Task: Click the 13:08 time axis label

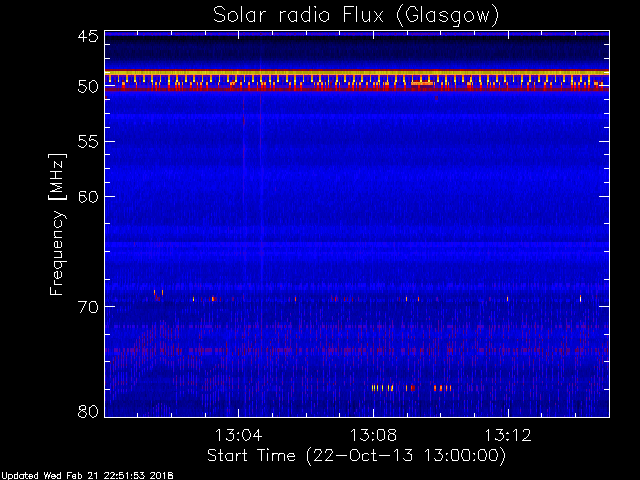Action: [373, 435]
